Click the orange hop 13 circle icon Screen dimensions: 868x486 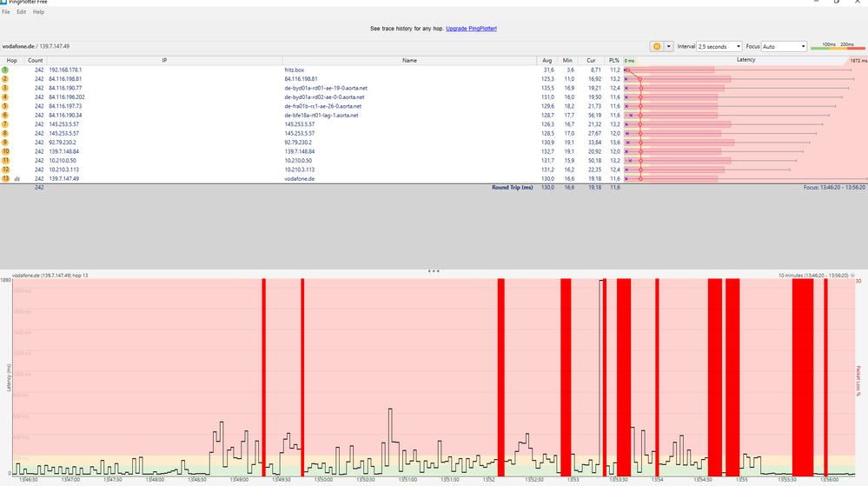[x=5, y=178]
